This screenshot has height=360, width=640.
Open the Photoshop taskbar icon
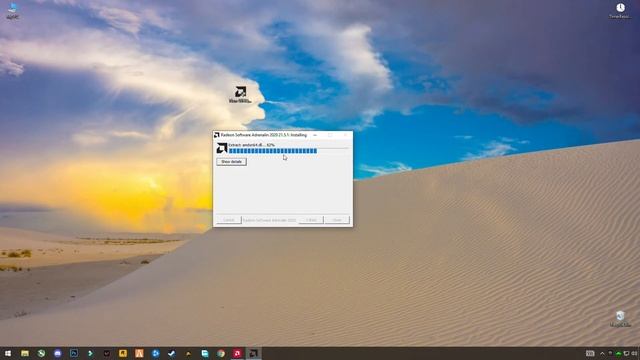[74, 353]
